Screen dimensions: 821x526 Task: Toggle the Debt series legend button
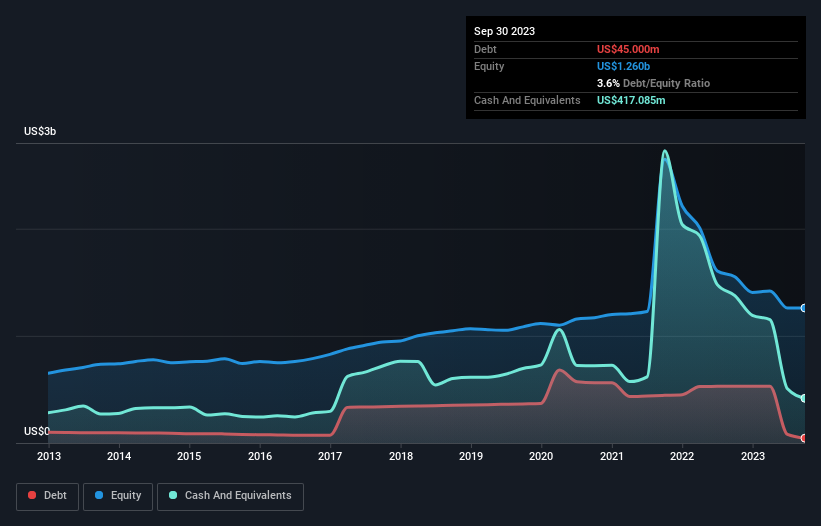[x=47, y=496]
